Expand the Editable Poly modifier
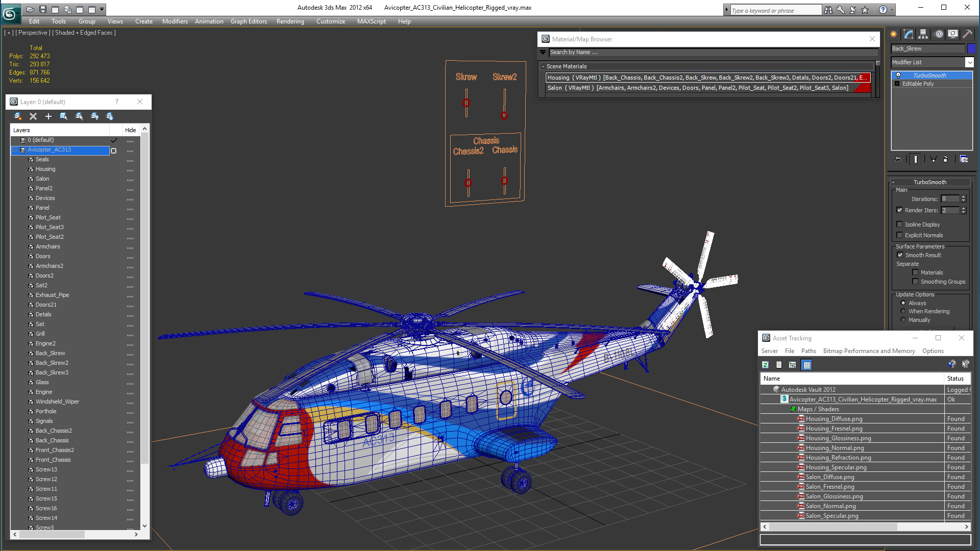 pyautogui.click(x=897, y=84)
